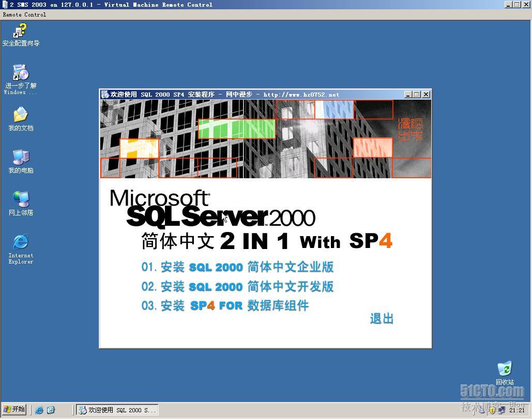532x419 pixels.
Task: Click the Virtual Machine Remote Control title icon
Action: pos(5,5)
